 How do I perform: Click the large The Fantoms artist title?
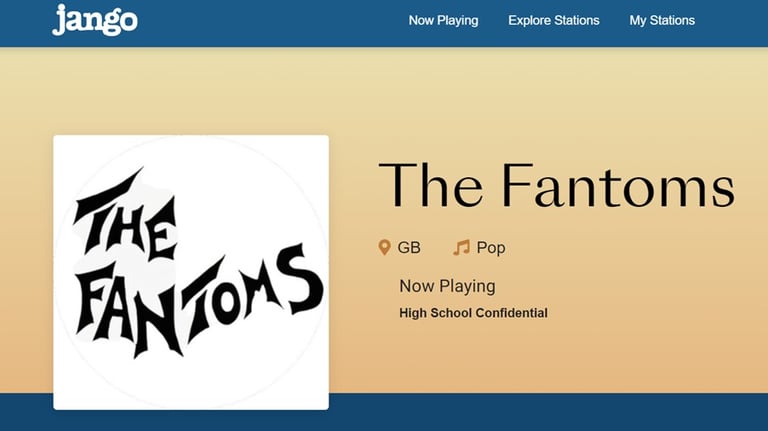tap(557, 186)
